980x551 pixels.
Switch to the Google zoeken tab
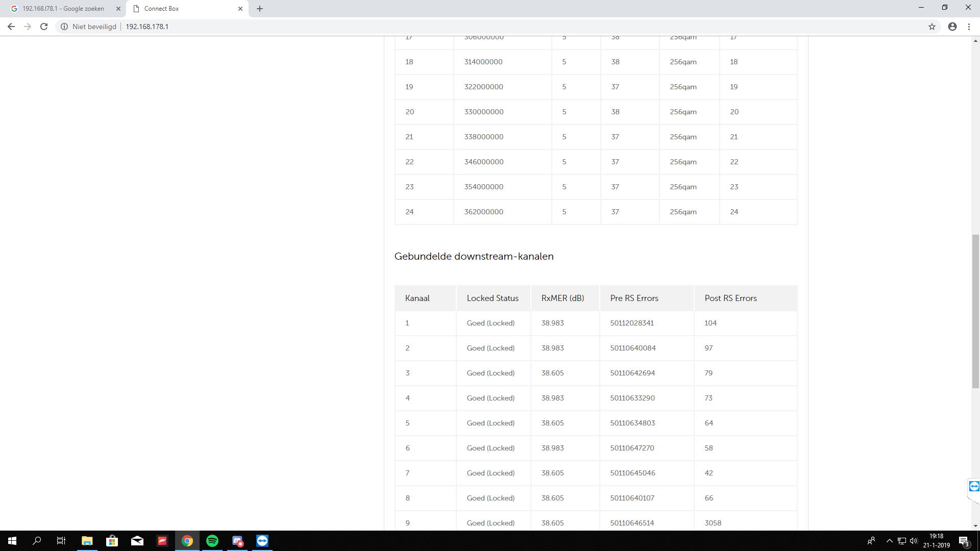pos(63,9)
